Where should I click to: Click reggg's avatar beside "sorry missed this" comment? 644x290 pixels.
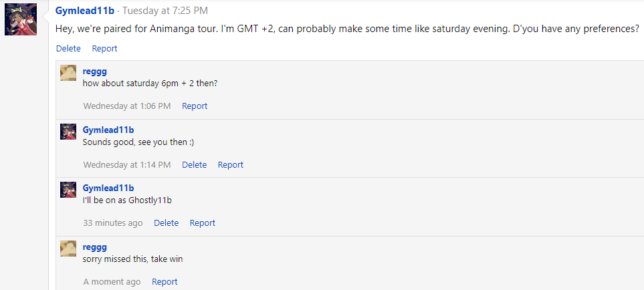(68, 249)
